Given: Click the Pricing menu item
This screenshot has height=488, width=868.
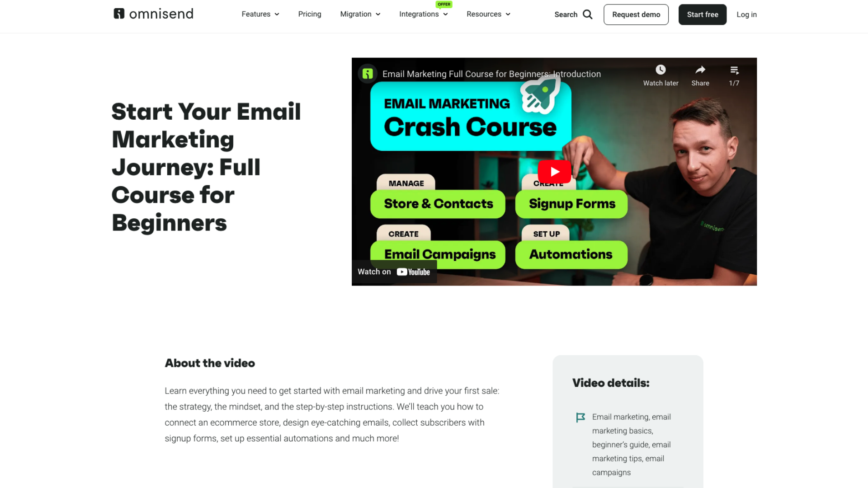Looking at the screenshot, I should [309, 14].
